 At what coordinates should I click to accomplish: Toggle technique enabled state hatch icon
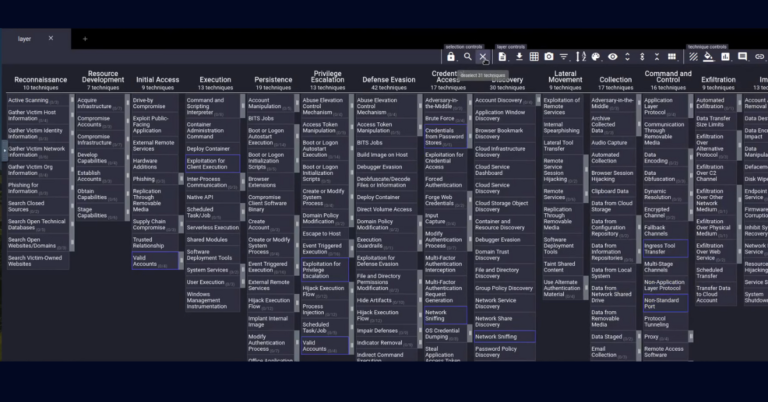tap(693, 57)
